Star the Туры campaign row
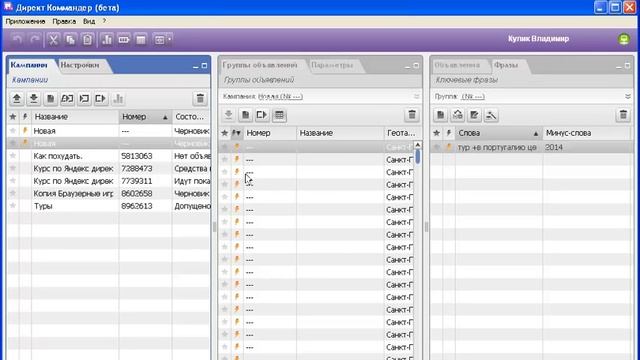Screen dimensions: 640x360 pyautogui.click(x=13, y=205)
